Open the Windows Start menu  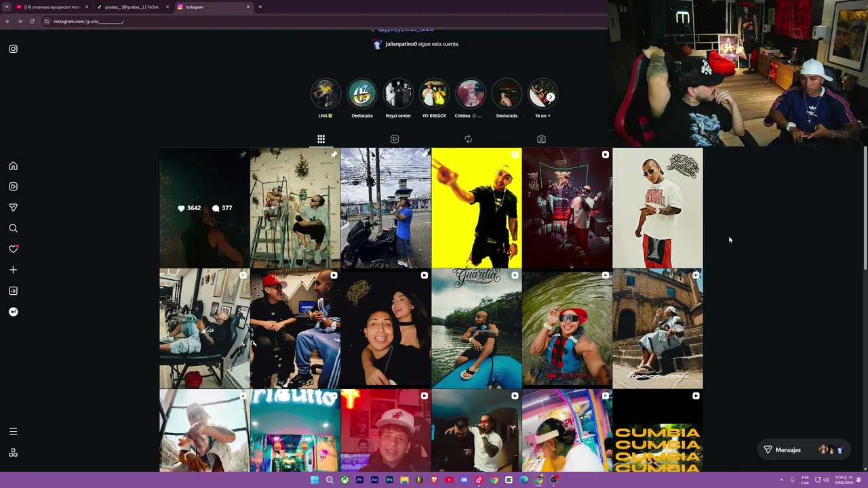click(x=315, y=480)
